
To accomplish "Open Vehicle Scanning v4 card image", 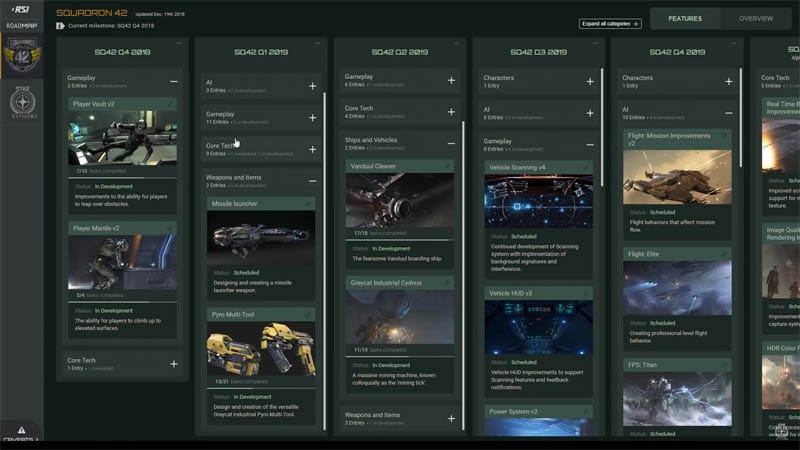I will (x=538, y=201).
